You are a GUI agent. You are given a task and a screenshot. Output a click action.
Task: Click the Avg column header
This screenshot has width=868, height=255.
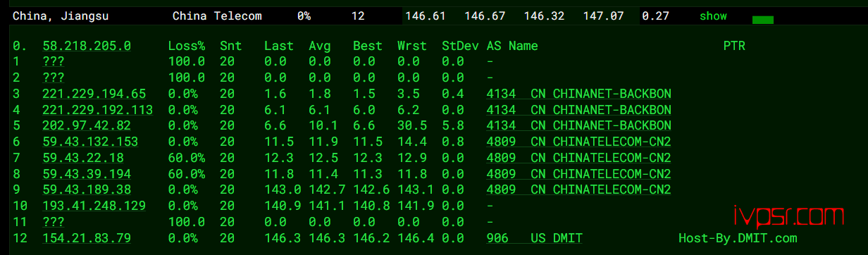click(320, 46)
